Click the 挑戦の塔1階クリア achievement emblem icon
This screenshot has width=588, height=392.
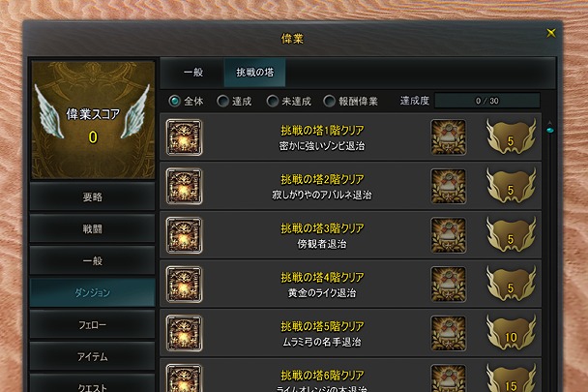pyautogui.click(x=184, y=137)
